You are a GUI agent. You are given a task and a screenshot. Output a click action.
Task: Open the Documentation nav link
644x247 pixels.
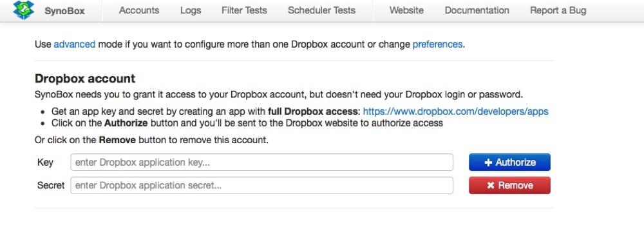(477, 10)
